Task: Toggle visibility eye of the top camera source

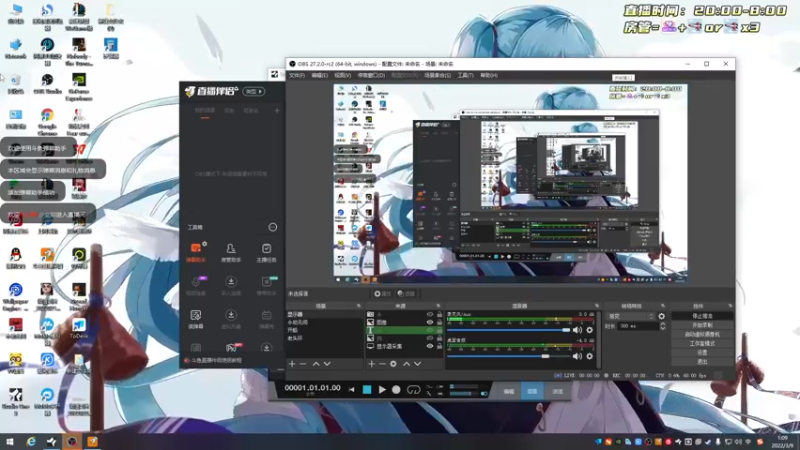Action: pyautogui.click(x=430, y=314)
